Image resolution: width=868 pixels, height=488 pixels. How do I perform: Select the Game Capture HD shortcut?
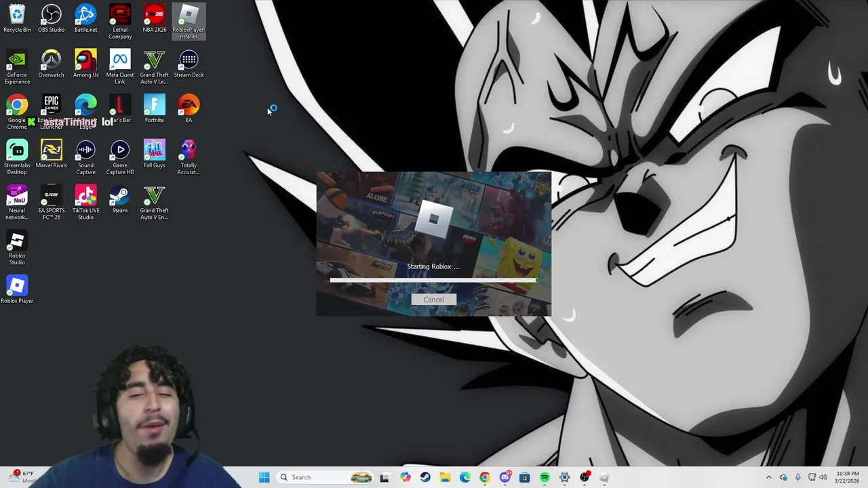[120, 157]
